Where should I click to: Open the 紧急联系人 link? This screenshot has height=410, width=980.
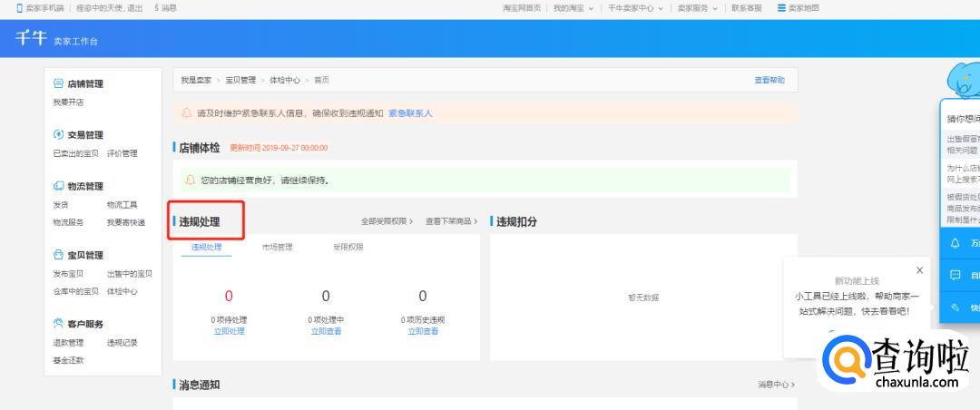coord(410,113)
